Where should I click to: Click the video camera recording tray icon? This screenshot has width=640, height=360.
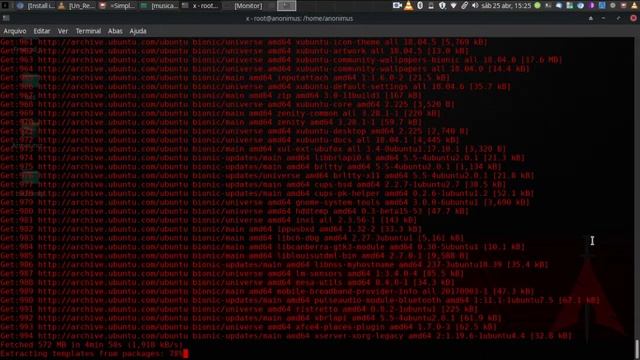tap(397, 5)
